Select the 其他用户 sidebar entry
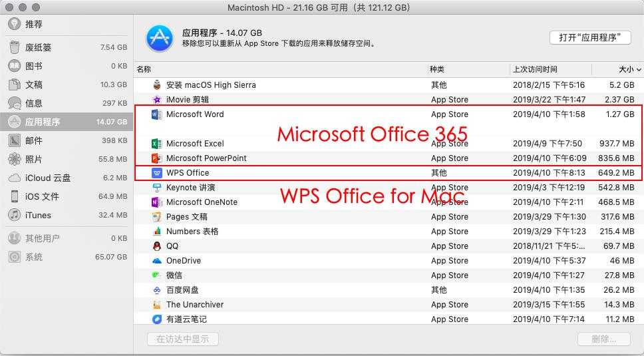This screenshot has height=356, width=644. click(x=67, y=238)
